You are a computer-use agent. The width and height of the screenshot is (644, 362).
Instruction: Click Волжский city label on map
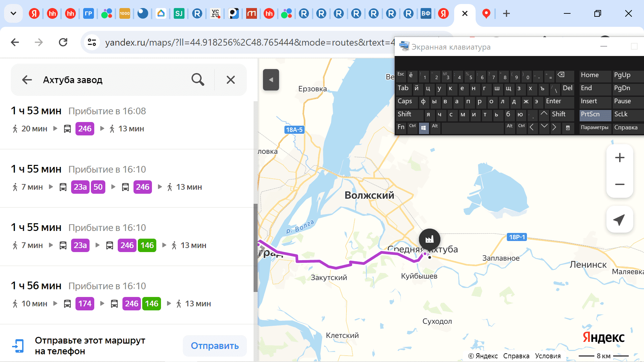pos(369,195)
